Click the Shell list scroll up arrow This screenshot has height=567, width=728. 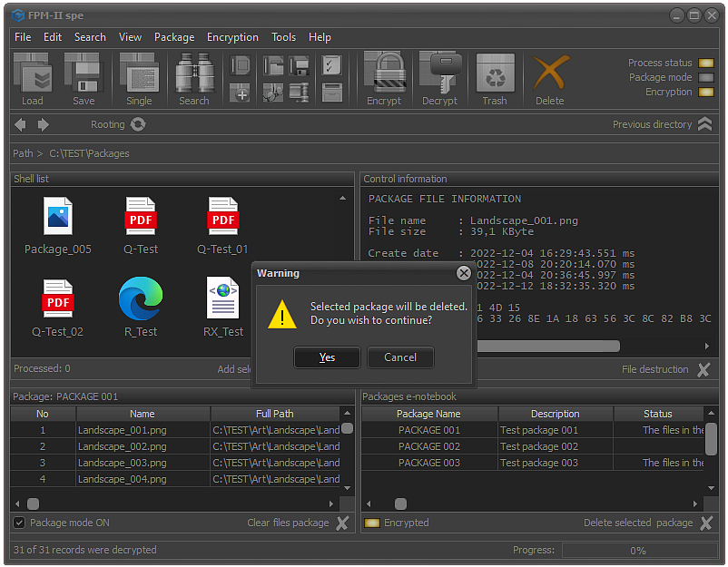tap(342, 198)
